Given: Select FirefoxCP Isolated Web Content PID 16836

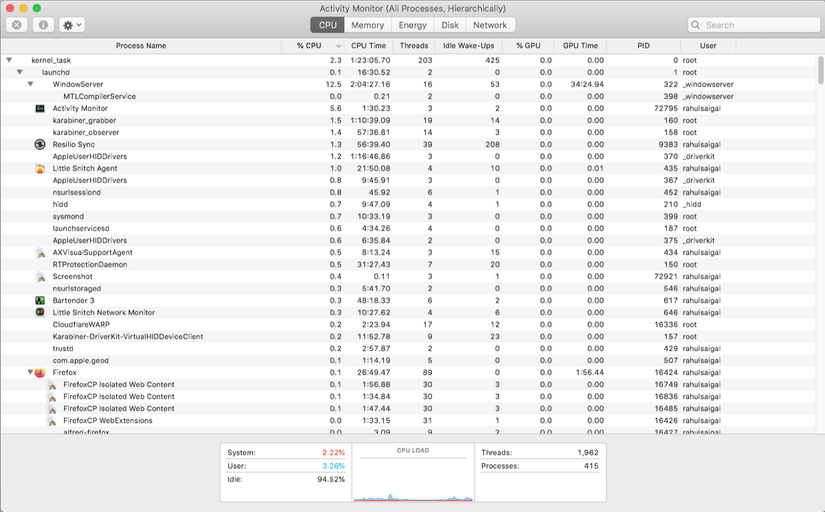Looking at the screenshot, I should 408,397.
